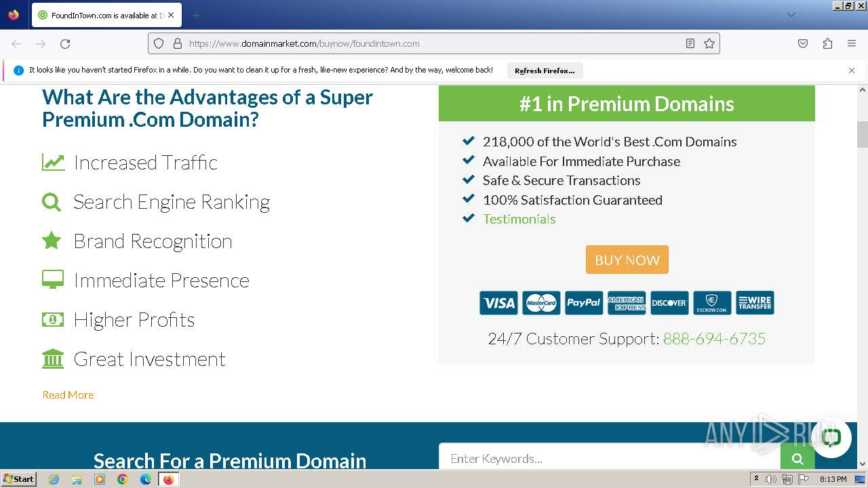This screenshot has height=488, width=868.
Task: Click the tracking protection shield icon
Action: pos(159,43)
